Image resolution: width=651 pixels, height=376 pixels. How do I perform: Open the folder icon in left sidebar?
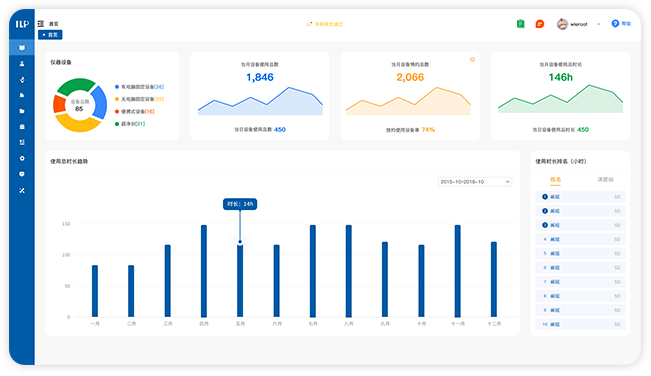point(22,111)
